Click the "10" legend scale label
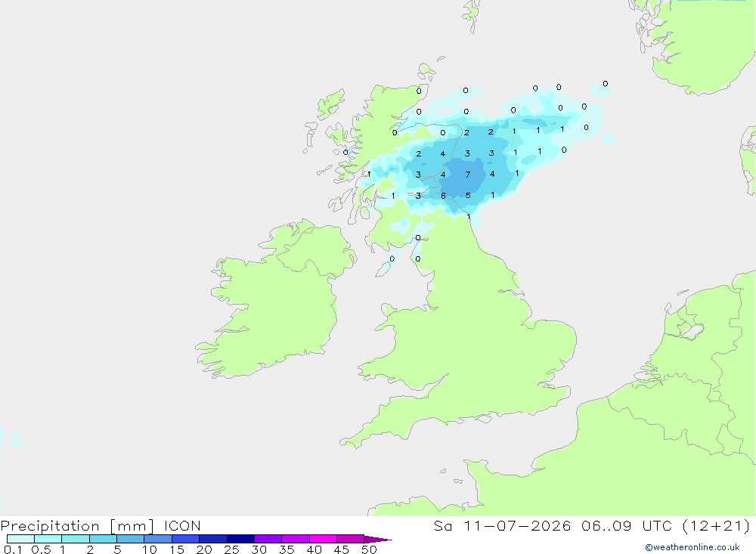The image size is (756, 554). coord(149,549)
